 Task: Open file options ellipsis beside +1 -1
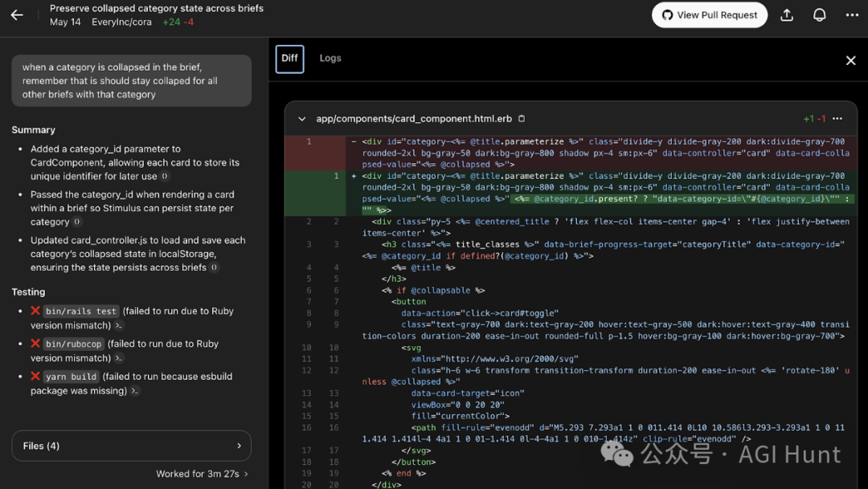click(837, 118)
